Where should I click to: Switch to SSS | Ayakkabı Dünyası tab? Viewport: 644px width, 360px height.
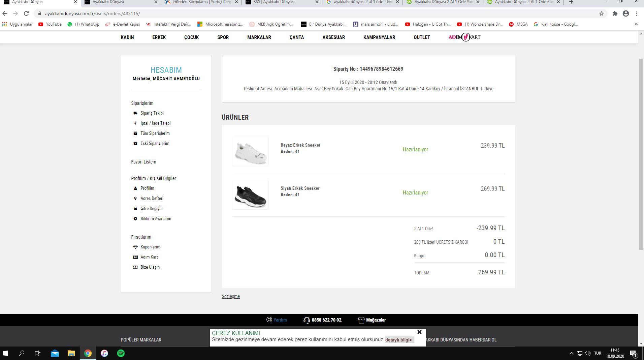coord(282,2)
